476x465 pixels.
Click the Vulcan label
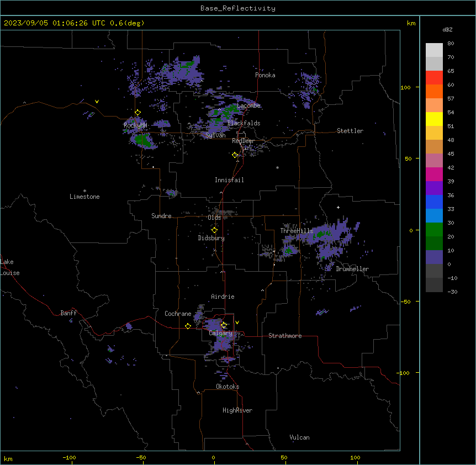click(299, 437)
